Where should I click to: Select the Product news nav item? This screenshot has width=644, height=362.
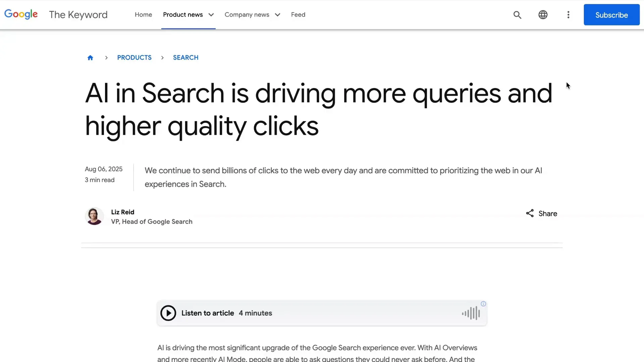pos(183,15)
